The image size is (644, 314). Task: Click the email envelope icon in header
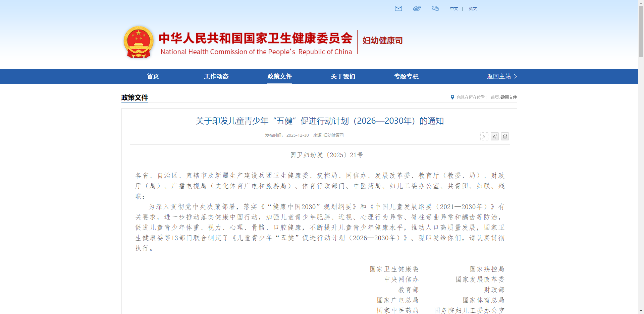pyautogui.click(x=398, y=8)
